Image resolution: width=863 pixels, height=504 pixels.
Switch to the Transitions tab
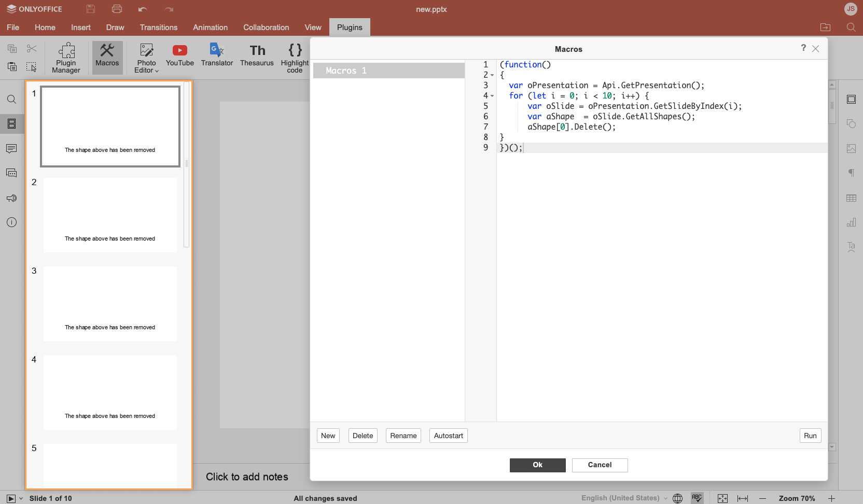click(159, 27)
